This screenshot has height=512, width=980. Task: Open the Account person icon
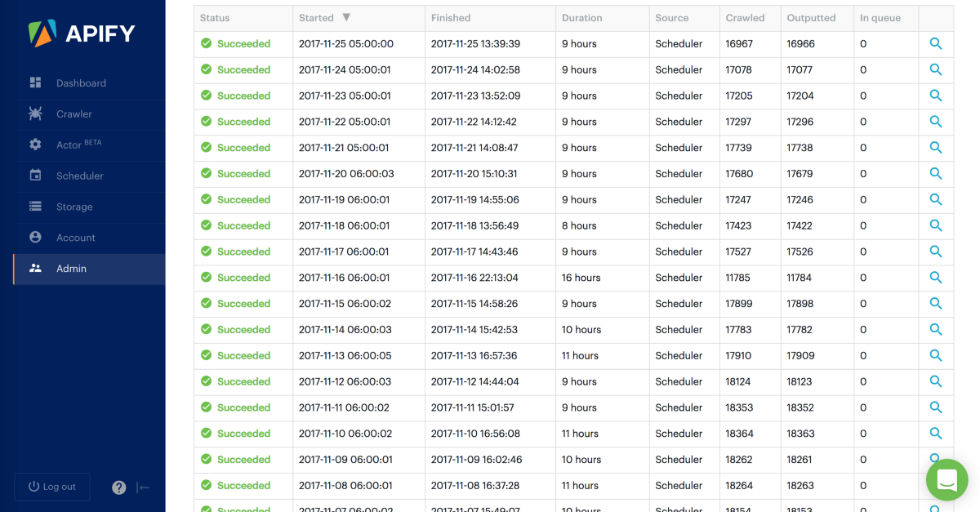36,238
